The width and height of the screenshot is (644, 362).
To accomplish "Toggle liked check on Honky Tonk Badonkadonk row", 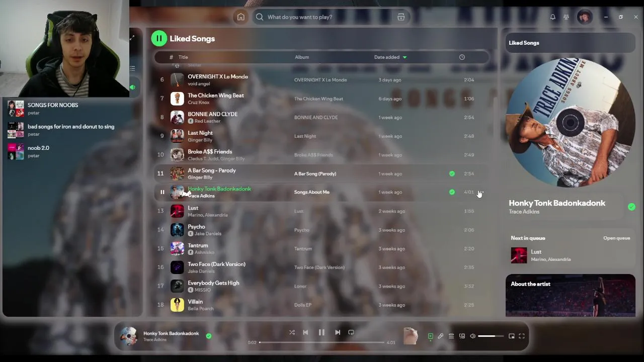I will (x=452, y=192).
